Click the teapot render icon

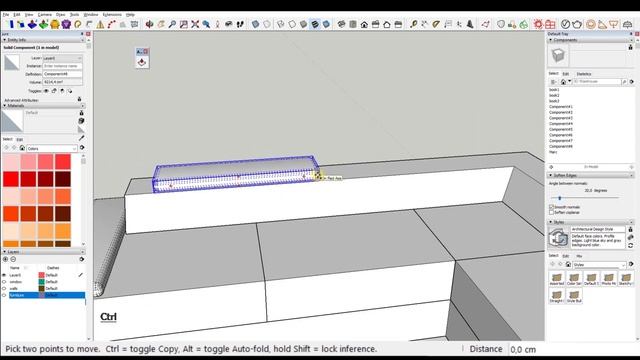click(x=577, y=24)
